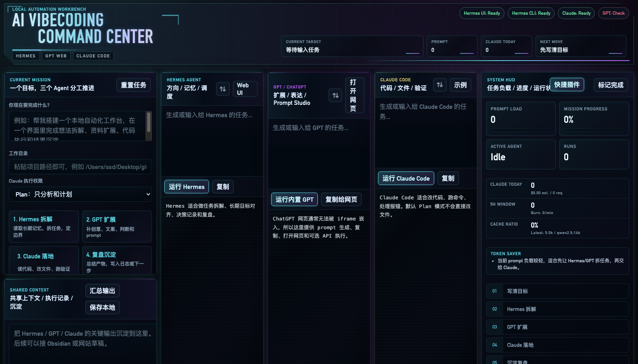Open the Claude 执行权限 Plan dropdown
The width and height of the screenshot is (638, 364).
click(80, 194)
